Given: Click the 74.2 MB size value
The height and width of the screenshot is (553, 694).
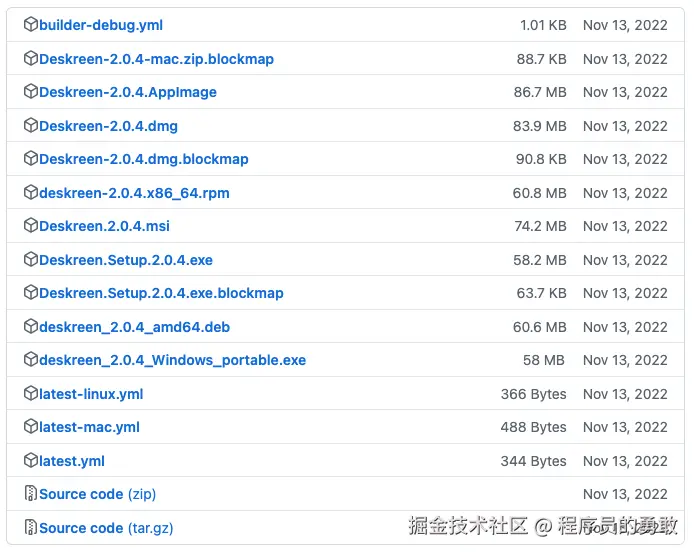Looking at the screenshot, I should click(x=540, y=226).
